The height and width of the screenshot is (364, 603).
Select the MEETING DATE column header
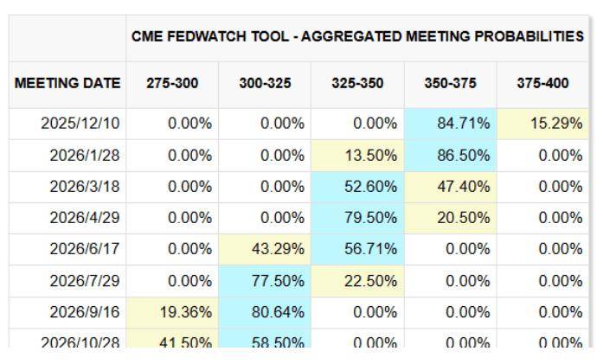coord(67,84)
